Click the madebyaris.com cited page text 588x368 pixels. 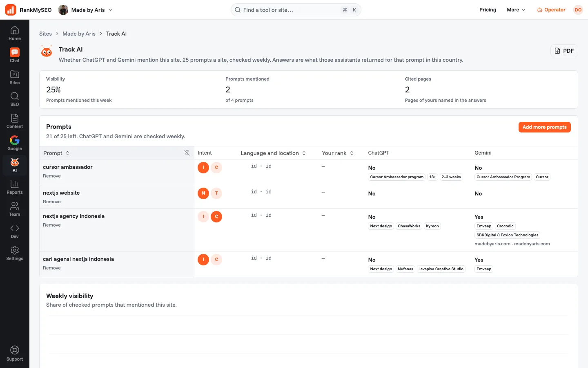coord(512,244)
